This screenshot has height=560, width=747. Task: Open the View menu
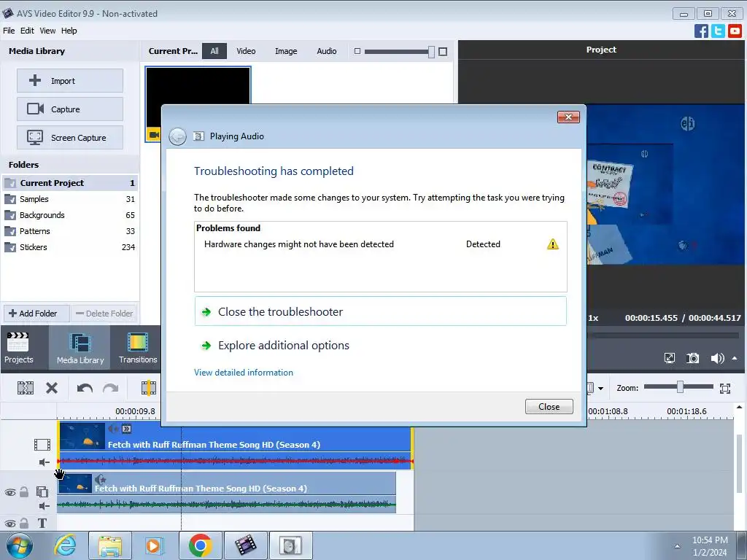click(x=47, y=31)
